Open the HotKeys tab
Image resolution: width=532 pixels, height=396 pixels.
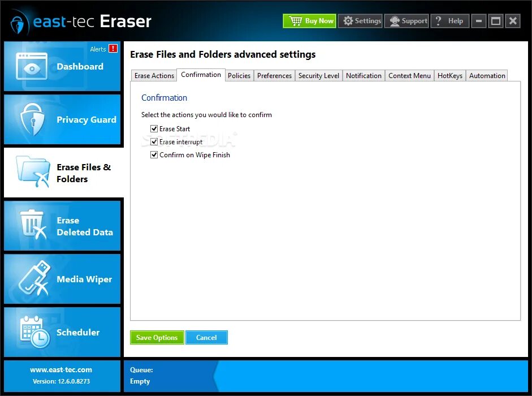(x=450, y=76)
